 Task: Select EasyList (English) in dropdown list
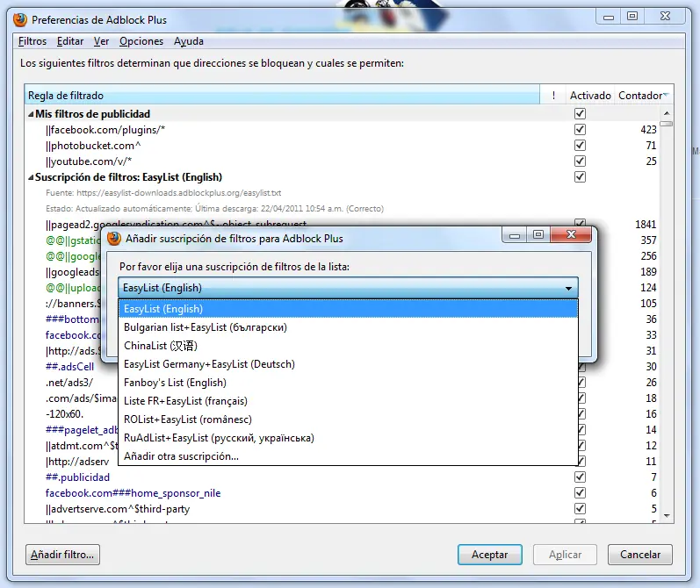pos(348,309)
